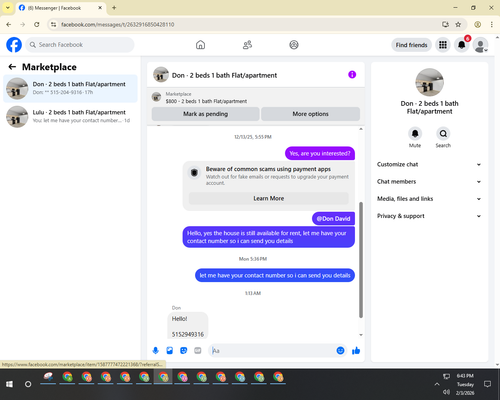Send a thumbs up like
Image resolution: width=500 pixels, height=400 pixels.
pyautogui.click(x=356, y=350)
